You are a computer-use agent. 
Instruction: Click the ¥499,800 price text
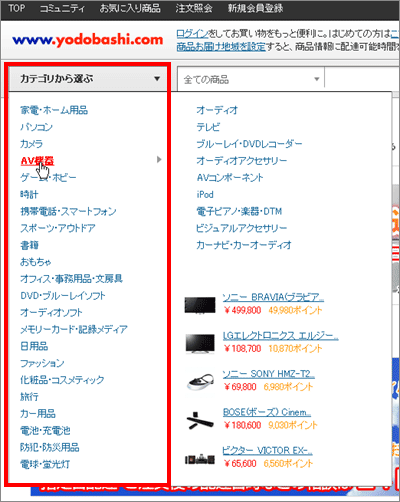coord(243,310)
